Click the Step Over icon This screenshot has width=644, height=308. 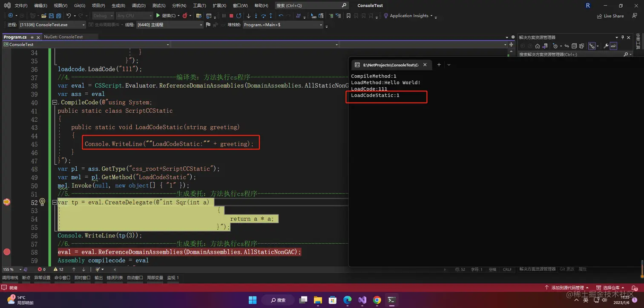click(263, 16)
